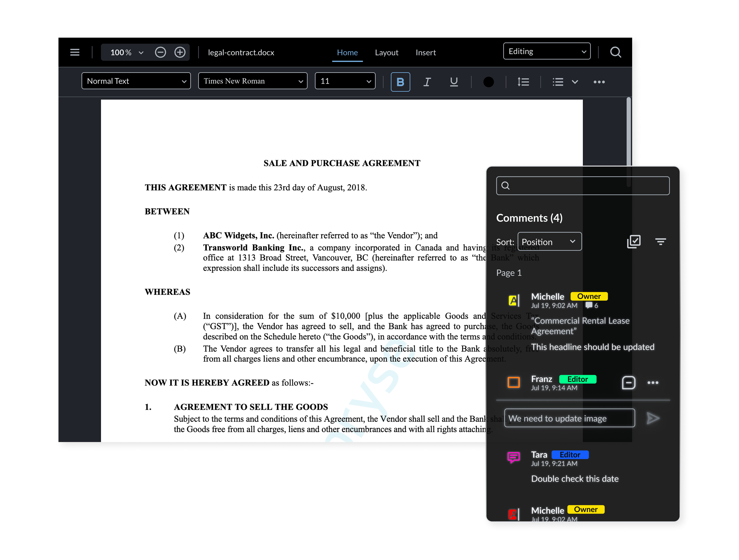The image size is (739, 560).
Task: Click the zoom in plus icon
Action: tap(180, 52)
